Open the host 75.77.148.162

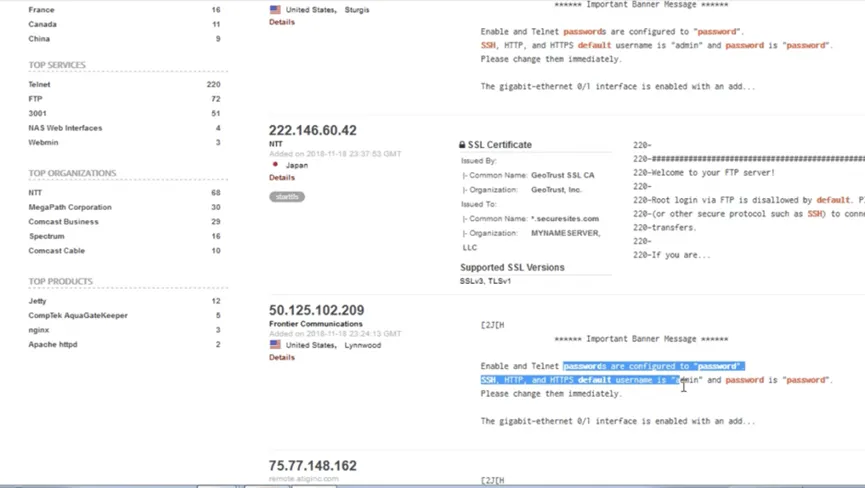pyautogui.click(x=313, y=465)
